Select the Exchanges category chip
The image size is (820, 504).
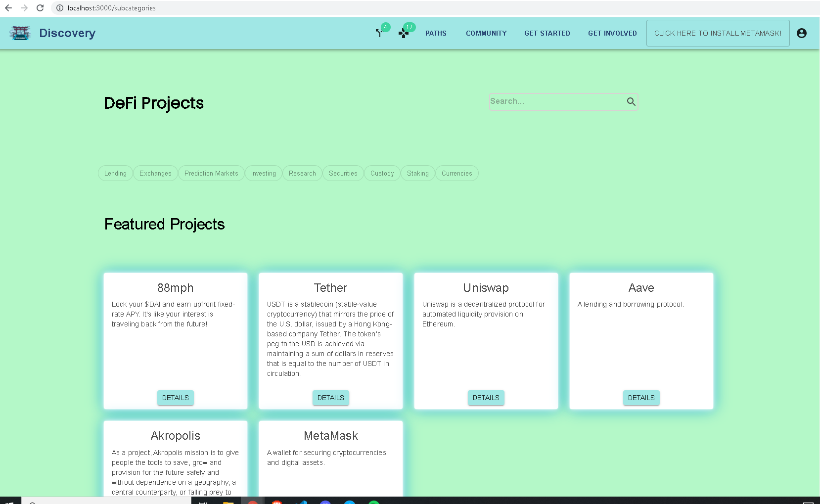coord(155,173)
